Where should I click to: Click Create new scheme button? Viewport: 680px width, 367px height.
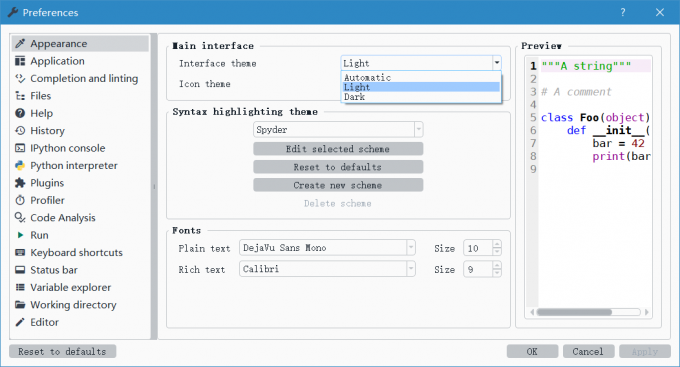coord(338,185)
